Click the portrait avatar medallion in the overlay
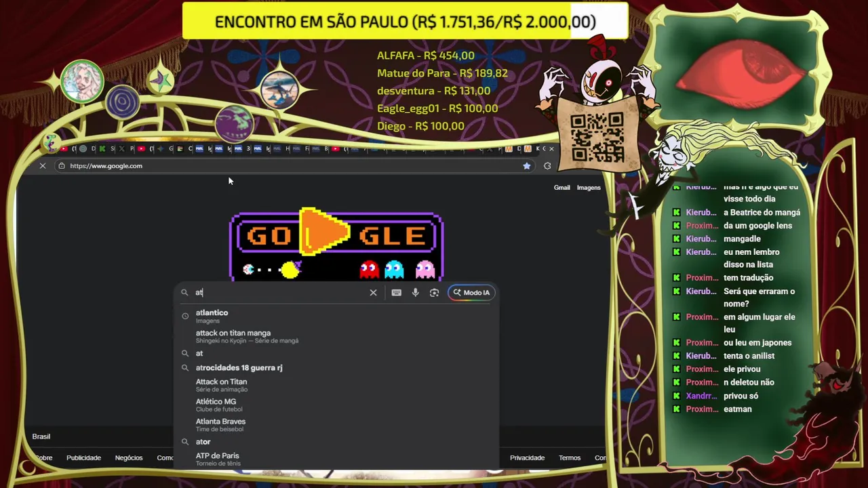 point(82,81)
